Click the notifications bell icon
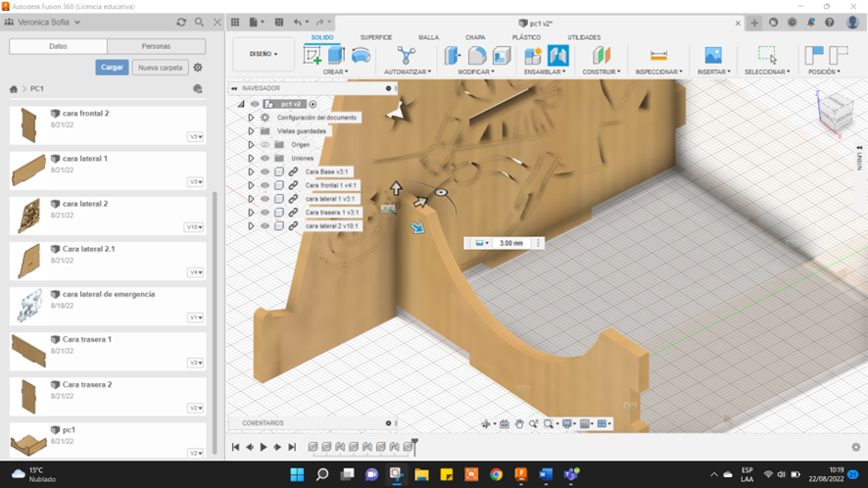This screenshot has height=488, width=868. (x=811, y=23)
